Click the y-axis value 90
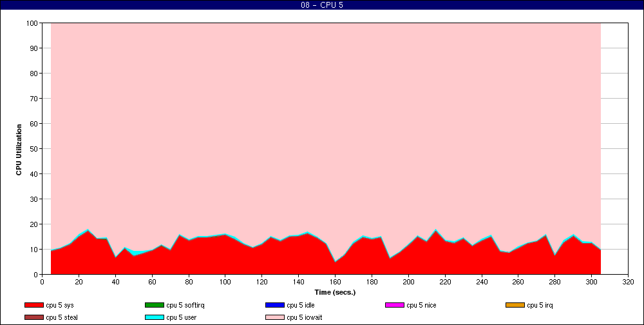The image size is (644, 325). tap(34, 48)
